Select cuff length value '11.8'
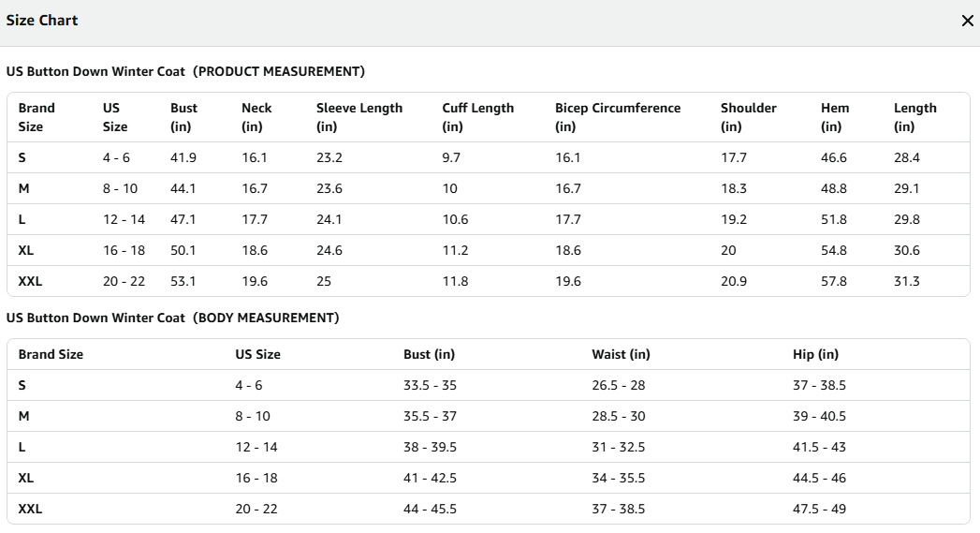The image size is (980, 533). click(455, 282)
